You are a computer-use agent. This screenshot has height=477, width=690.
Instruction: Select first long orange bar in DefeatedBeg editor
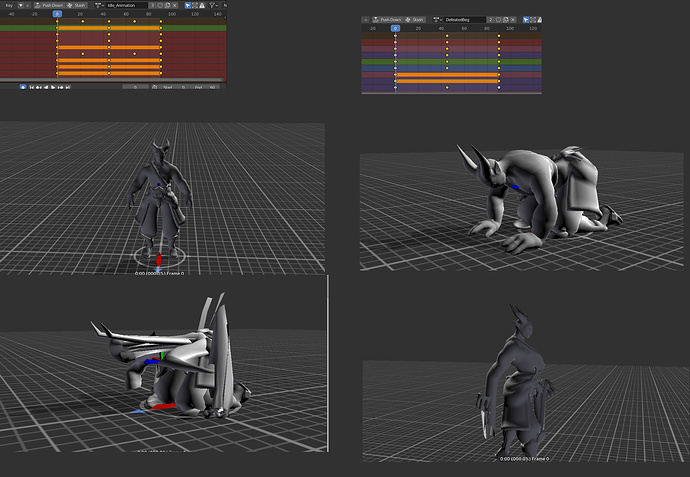coord(447,75)
